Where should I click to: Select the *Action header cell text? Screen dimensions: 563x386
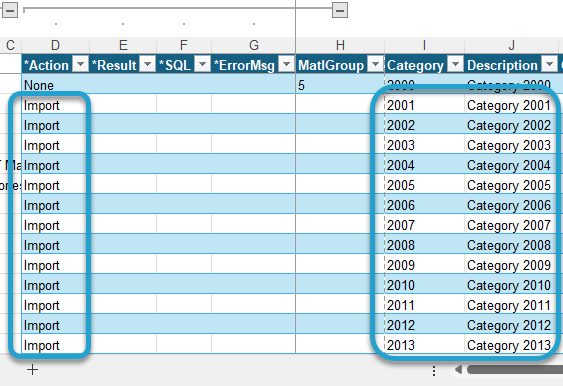46,65
